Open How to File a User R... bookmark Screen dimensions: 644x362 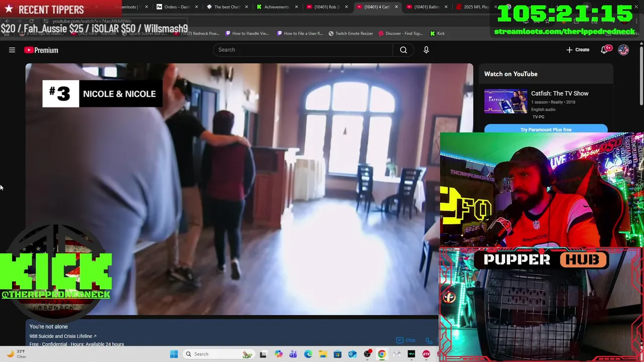(x=300, y=33)
